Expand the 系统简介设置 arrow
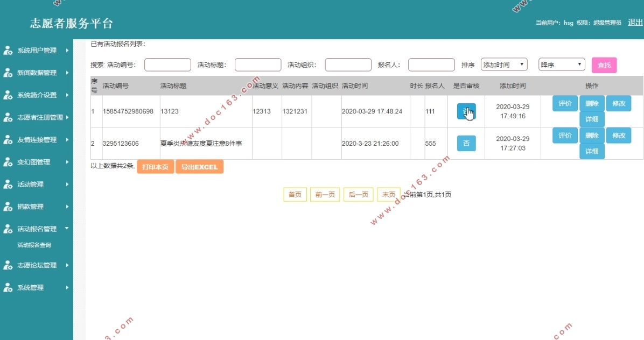The image size is (644, 340). click(x=67, y=95)
